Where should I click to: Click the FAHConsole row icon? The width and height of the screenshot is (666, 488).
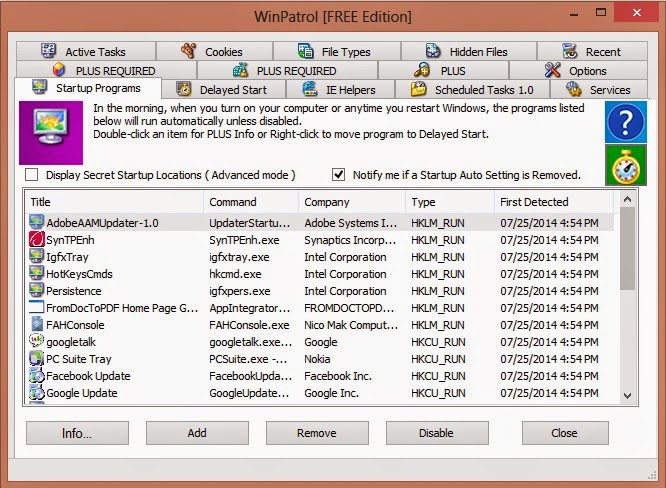coord(37,324)
